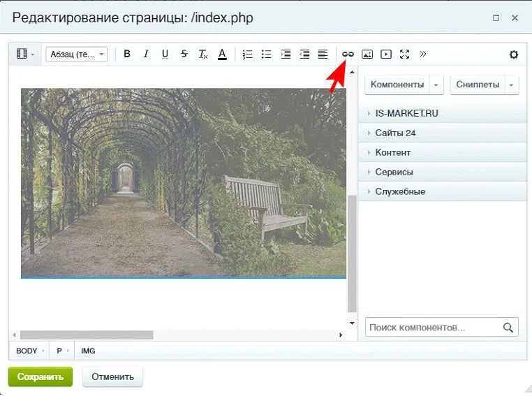
Task: Click the scroll up arrow
Action: tap(352, 72)
